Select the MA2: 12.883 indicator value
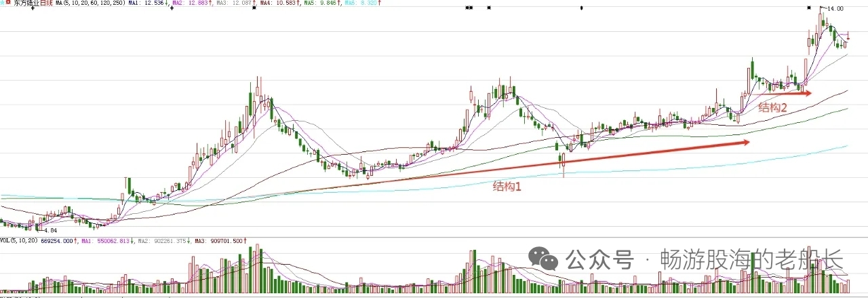This screenshot has width=868, height=298. pos(191,3)
